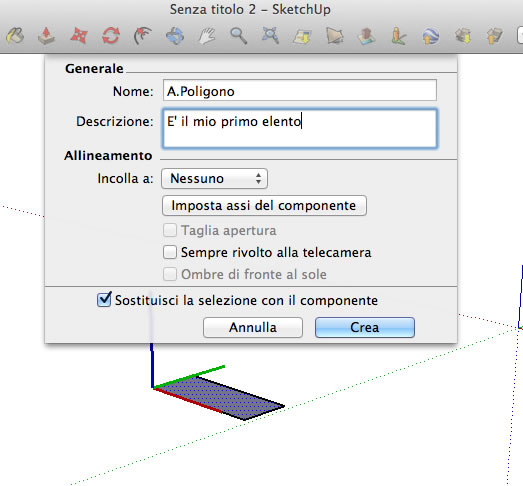
Task: Select the Orbit tool icon
Action: 175,36
